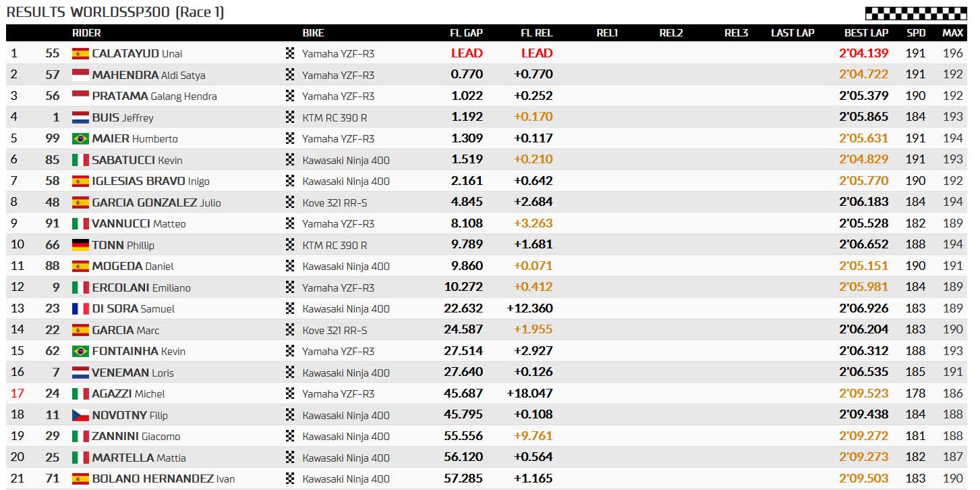Select the RIDER column header
This screenshot has height=490, width=980.
(x=86, y=33)
